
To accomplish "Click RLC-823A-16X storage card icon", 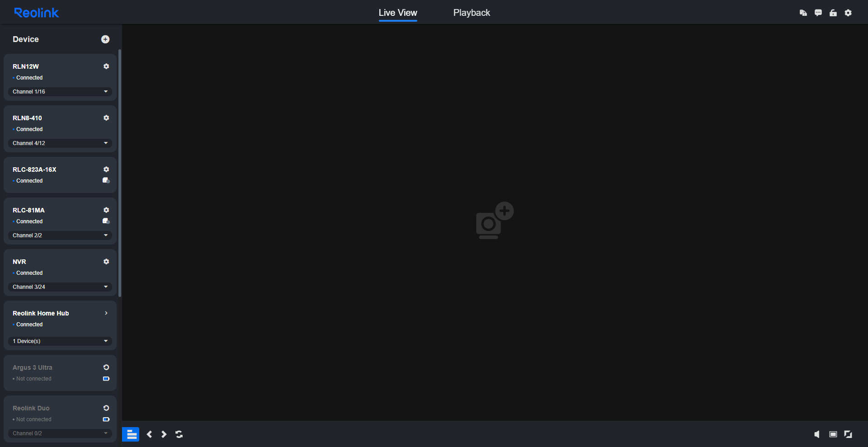I will tap(106, 180).
